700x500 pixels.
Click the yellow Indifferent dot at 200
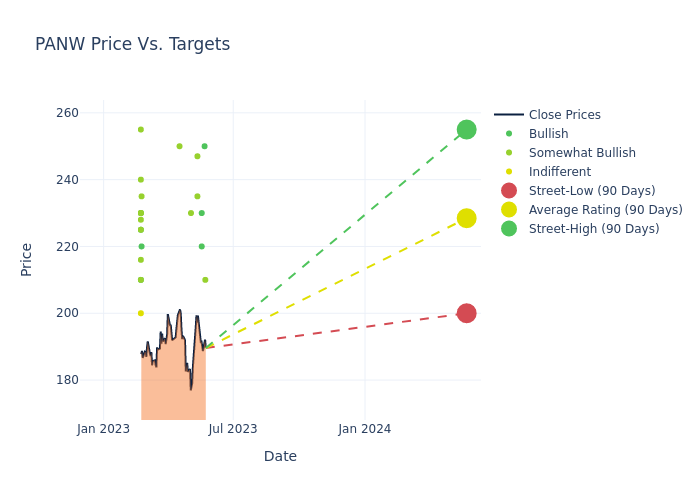pyautogui.click(x=141, y=313)
